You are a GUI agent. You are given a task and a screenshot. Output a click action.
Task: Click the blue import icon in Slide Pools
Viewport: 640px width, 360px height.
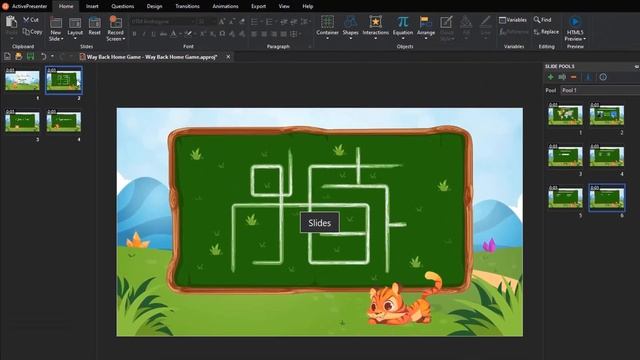(588, 77)
